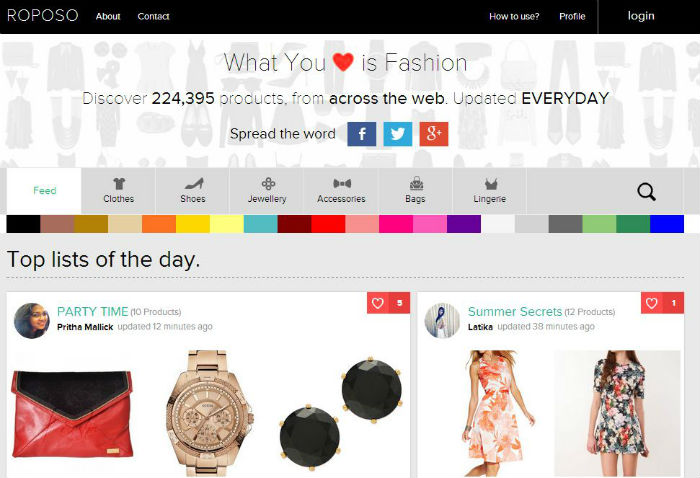Open the How to use? link
700x478 pixels.
click(514, 17)
